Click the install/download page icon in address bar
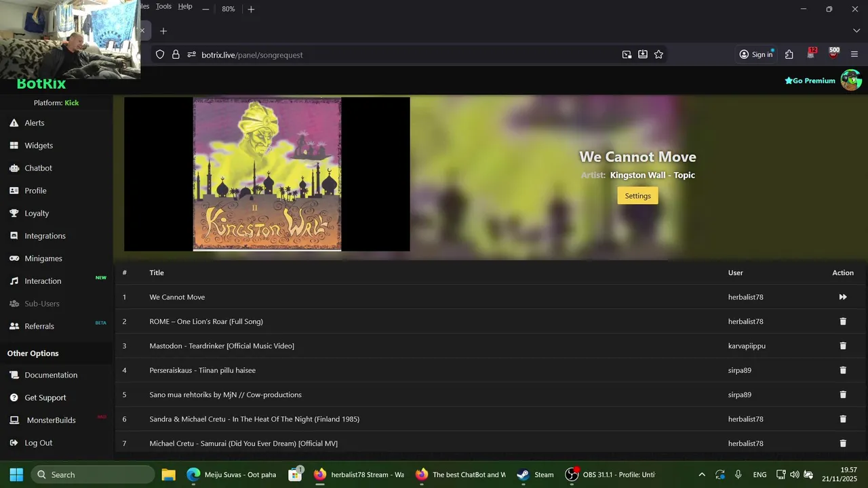 coord(643,55)
